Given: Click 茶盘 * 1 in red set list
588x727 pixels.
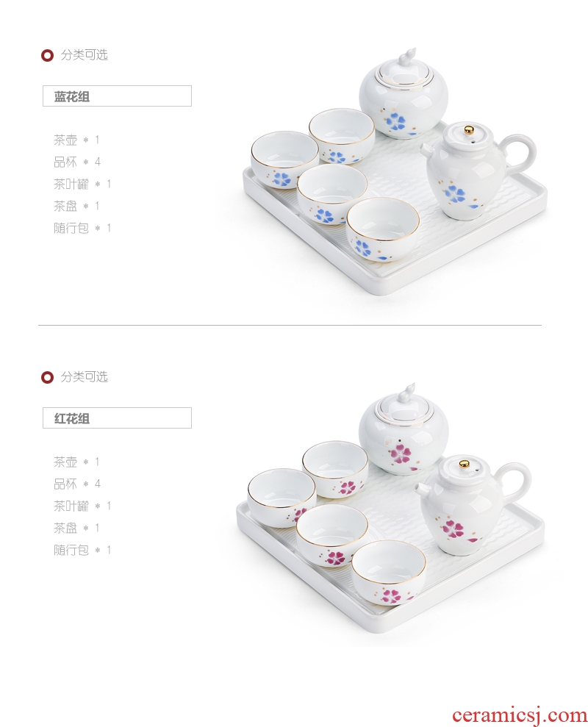Looking at the screenshot, I should pos(76,528).
